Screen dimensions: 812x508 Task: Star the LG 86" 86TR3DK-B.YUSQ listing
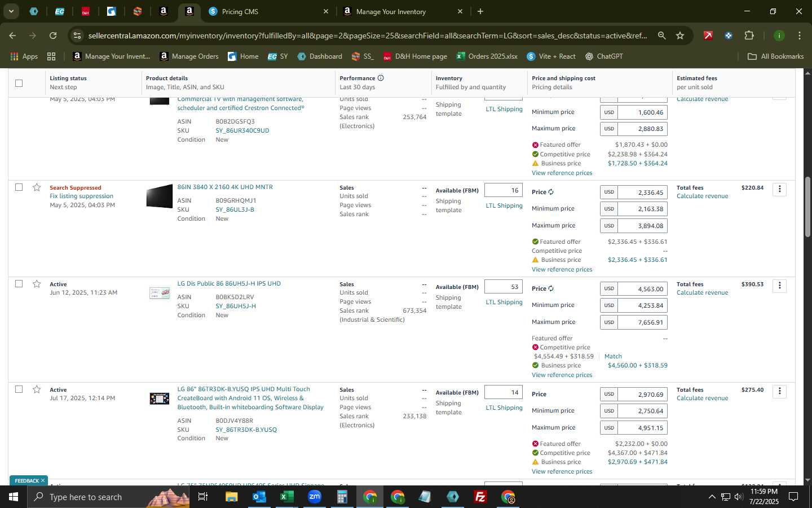pyautogui.click(x=37, y=389)
